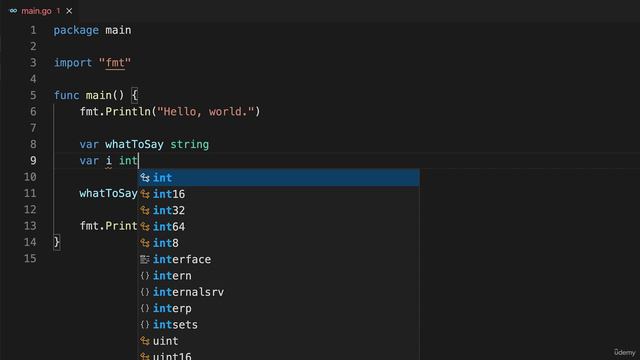Click the closing brace on line 14
Screen dimensions: 640x360
(57, 242)
